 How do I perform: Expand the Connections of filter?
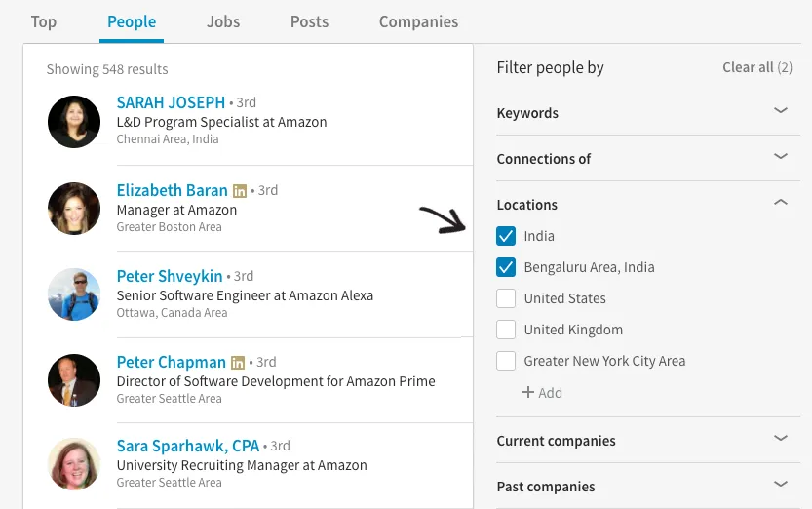pos(781,156)
